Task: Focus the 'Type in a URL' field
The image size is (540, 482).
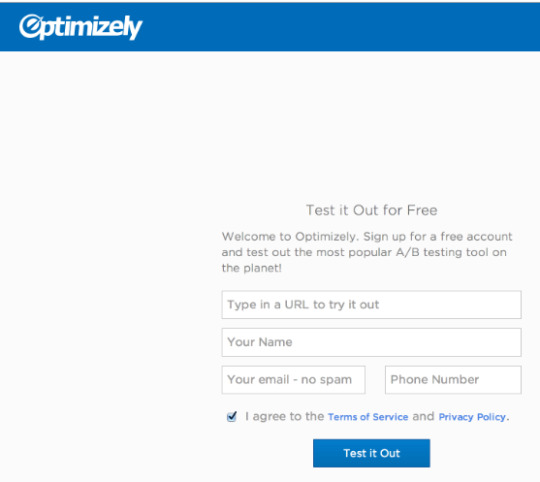Action: click(x=371, y=305)
